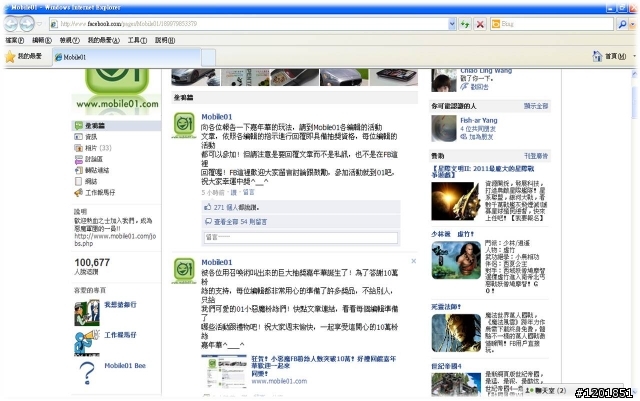Open the shared link preview thumbnail
Screen dimensions: 640x401
tap(224, 371)
